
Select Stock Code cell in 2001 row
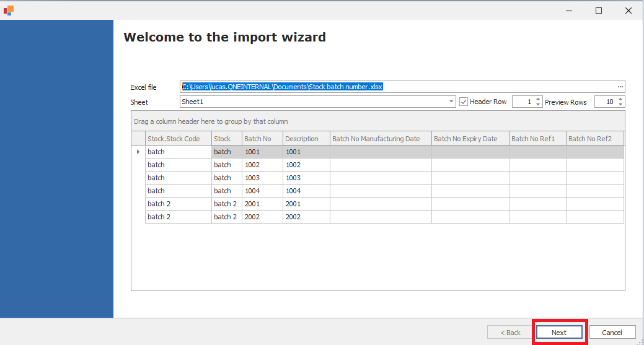[x=179, y=204]
